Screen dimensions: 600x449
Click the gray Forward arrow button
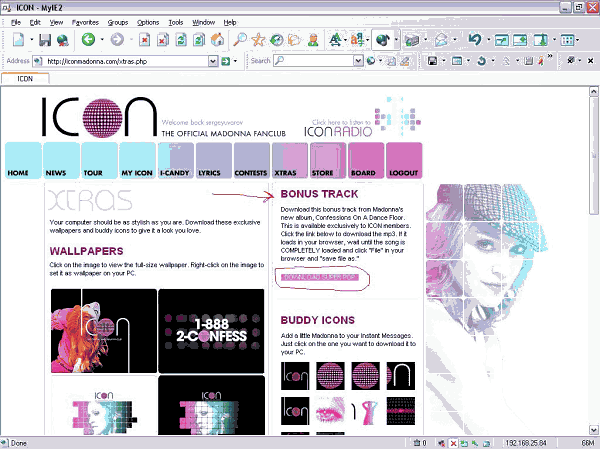point(117,39)
